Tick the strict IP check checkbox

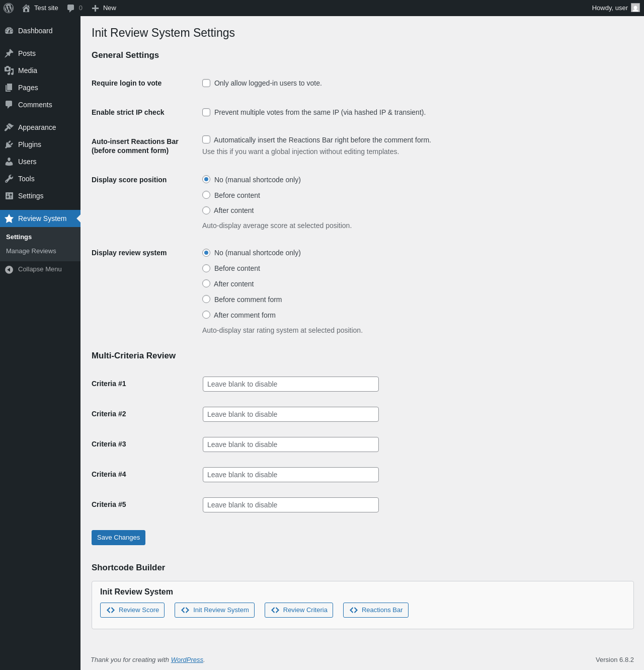point(206,112)
